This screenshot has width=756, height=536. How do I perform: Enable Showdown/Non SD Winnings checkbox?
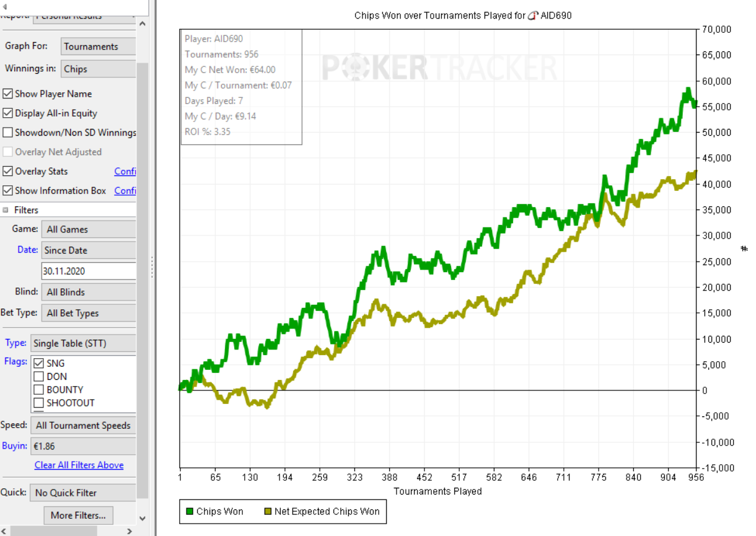point(7,133)
